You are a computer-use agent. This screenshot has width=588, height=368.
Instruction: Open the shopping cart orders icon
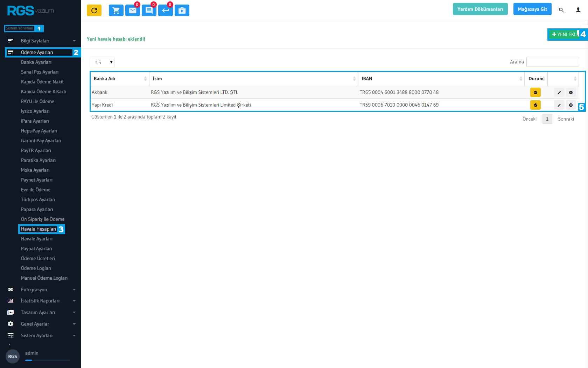click(x=116, y=11)
